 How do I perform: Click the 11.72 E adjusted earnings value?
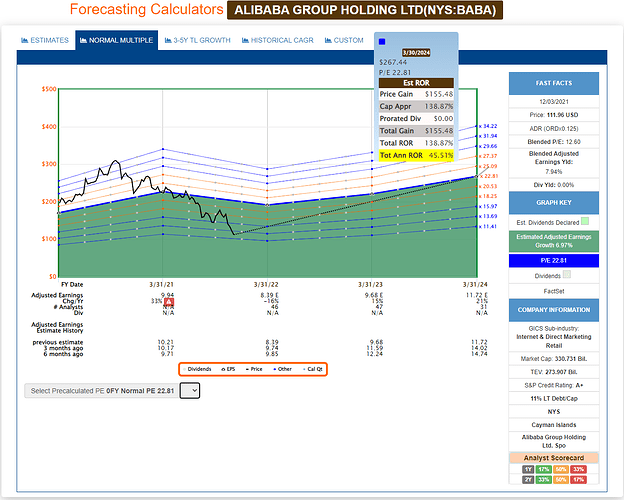[x=476, y=295]
